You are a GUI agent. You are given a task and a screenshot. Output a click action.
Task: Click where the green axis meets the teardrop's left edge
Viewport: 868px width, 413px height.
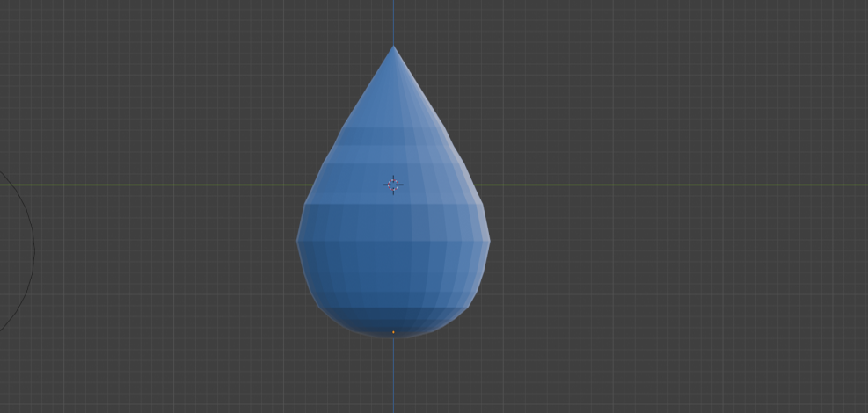pos(314,185)
